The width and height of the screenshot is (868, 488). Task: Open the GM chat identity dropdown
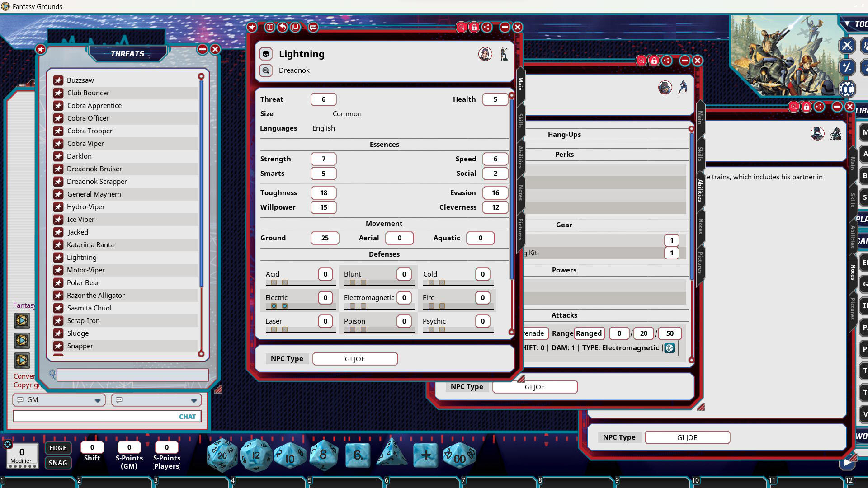coord(97,400)
